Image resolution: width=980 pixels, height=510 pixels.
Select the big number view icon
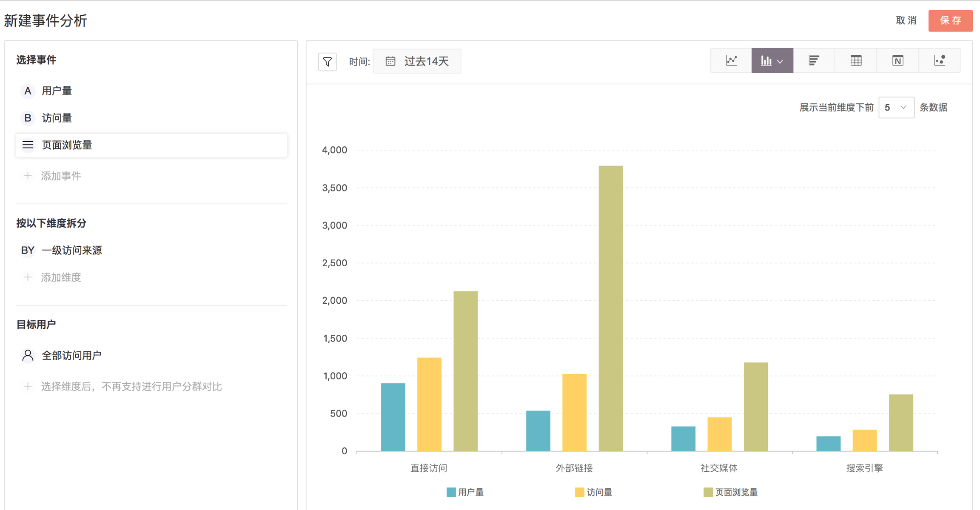coord(897,61)
